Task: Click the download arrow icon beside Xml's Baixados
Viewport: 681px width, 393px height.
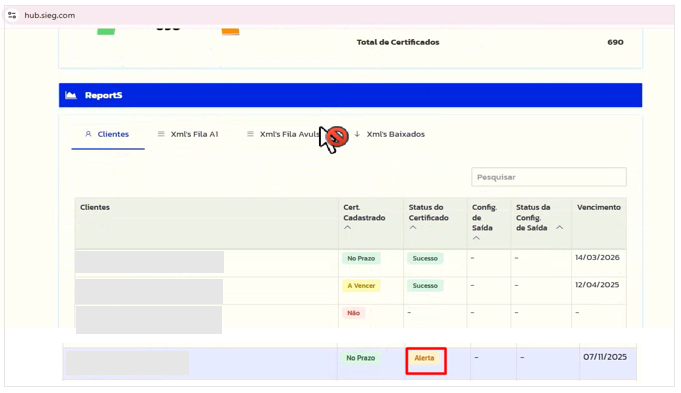Action: 357,134
